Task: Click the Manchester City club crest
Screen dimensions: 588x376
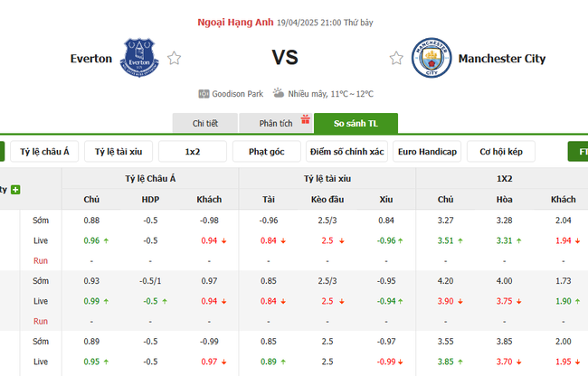Action: pos(431,57)
